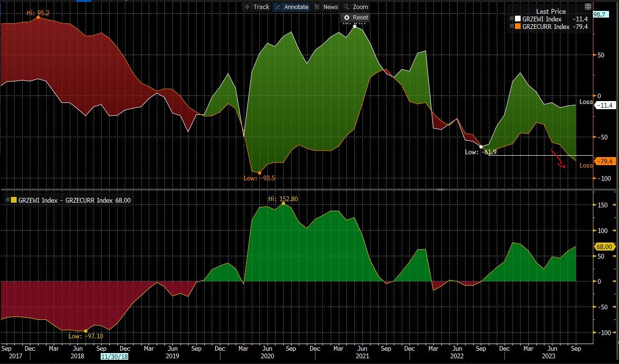Click the Low: -61.9 white marker

481,147
